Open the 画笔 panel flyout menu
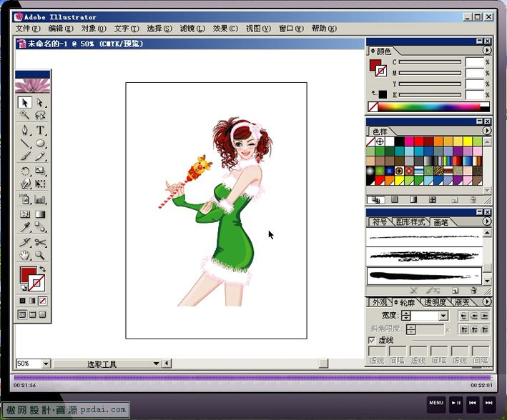The height and width of the screenshot is (420, 507). pos(487,221)
